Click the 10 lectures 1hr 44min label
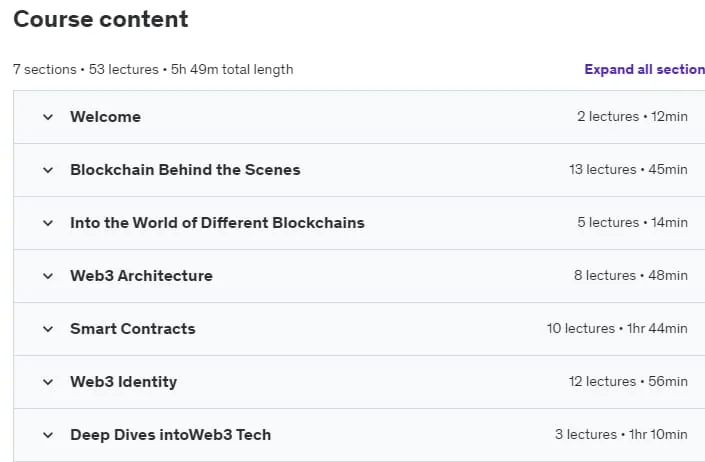 point(617,329)
